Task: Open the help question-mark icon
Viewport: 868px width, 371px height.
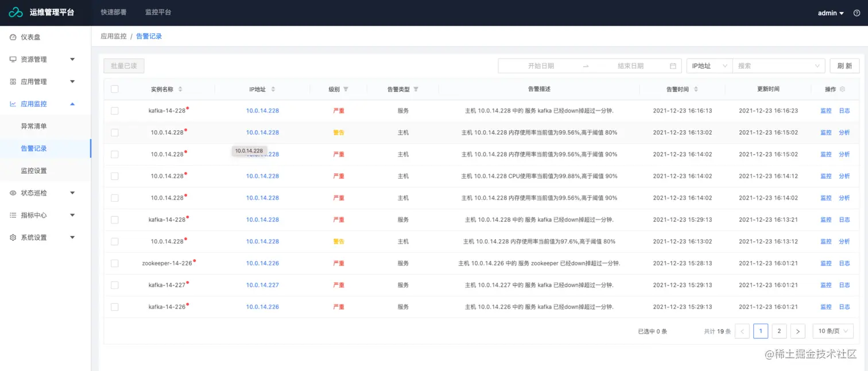Action: pyautogui.click(x=857, y=13)
